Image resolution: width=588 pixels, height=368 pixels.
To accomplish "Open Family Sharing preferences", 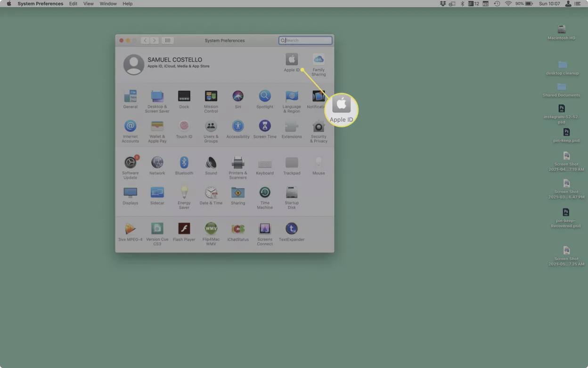I will 318,62.
